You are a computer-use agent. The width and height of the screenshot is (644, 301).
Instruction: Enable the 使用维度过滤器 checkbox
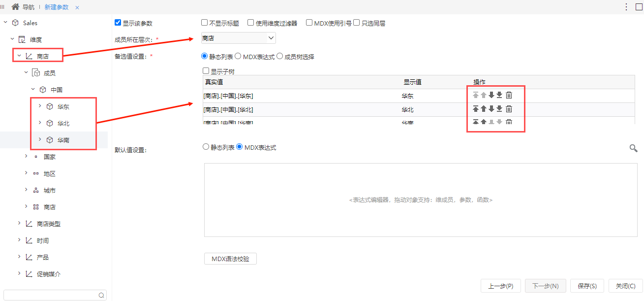250,23
